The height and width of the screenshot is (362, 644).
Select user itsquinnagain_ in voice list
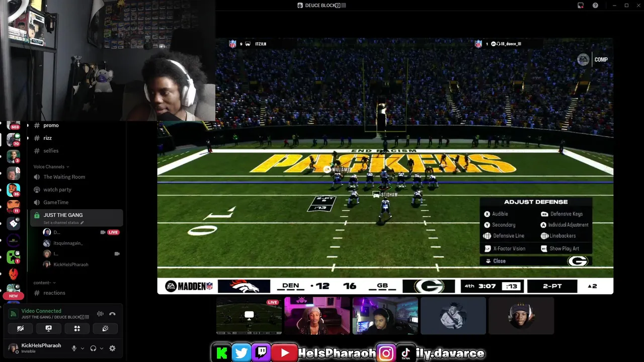click(x=68, y=243)
